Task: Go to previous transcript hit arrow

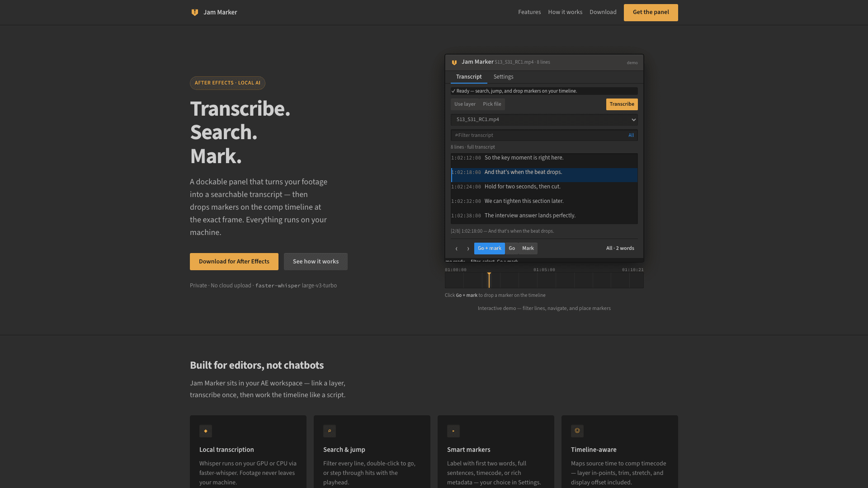Action: [457, 249]
